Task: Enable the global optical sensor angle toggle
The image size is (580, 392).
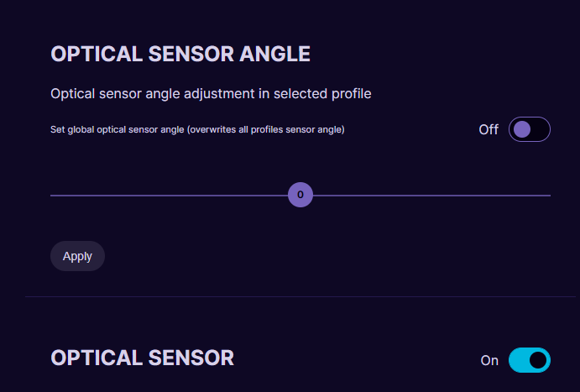Action: click(529, 129)
